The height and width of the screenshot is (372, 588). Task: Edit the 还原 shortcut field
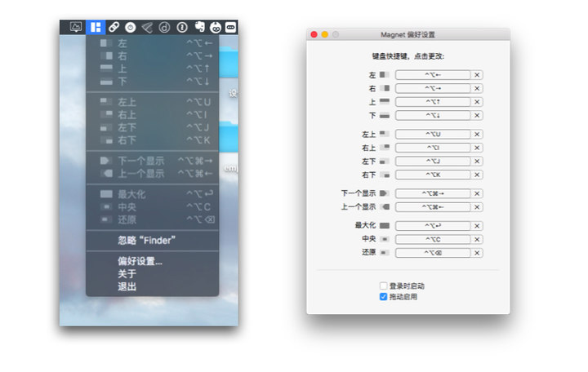[433, 253]
